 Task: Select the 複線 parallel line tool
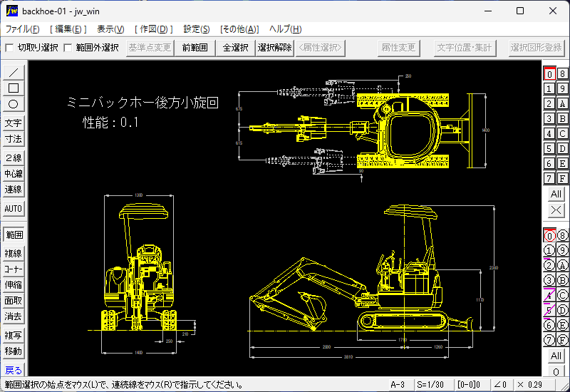14,254
